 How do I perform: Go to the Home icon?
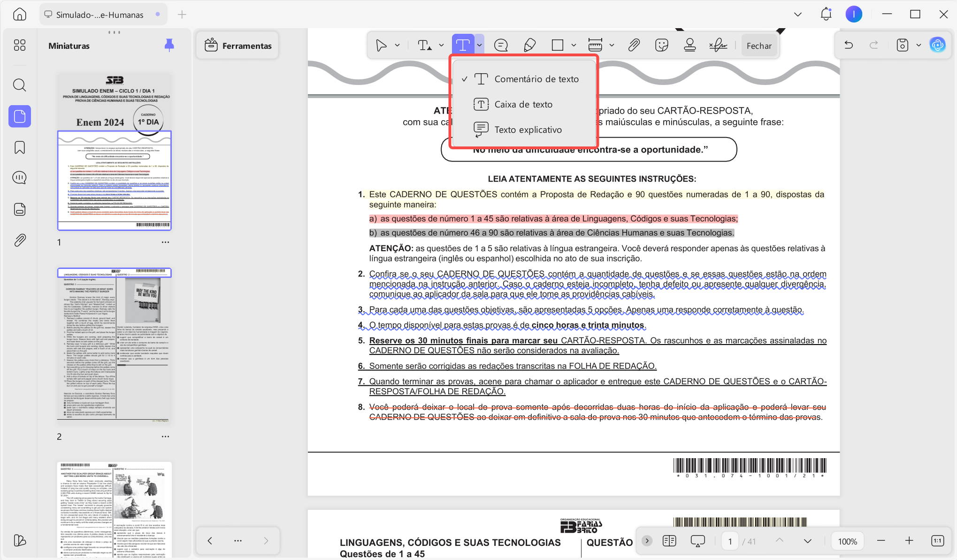point(20,15)
